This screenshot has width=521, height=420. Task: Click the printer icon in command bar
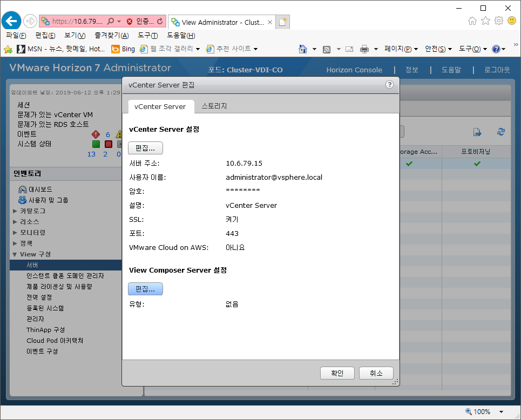[x=364, y=49]
